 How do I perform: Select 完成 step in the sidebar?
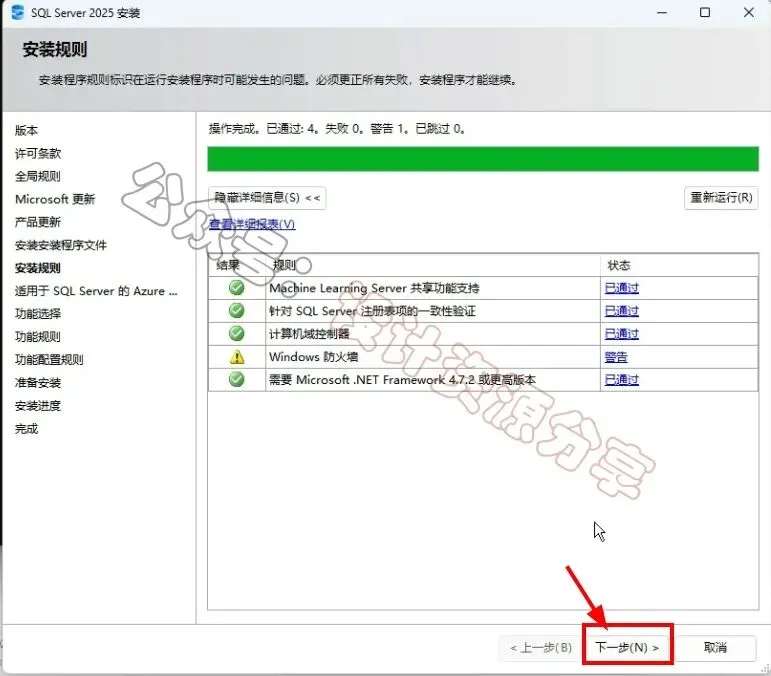26,429
